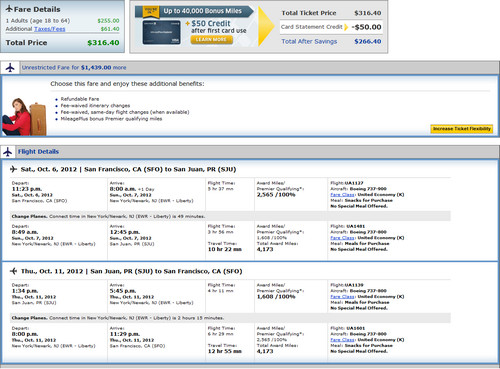
Task: Click the SFO to San Juan flight heading
Action: (x=128, y=169)
